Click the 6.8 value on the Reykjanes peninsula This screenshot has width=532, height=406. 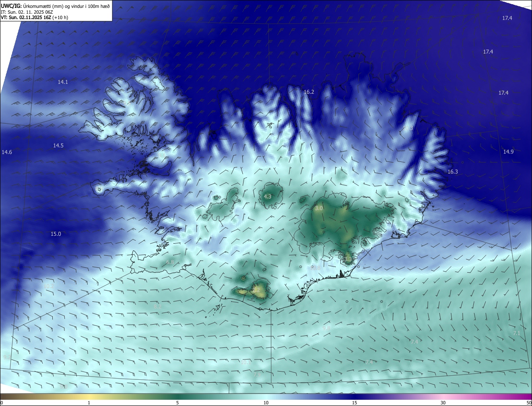[170, 262]
